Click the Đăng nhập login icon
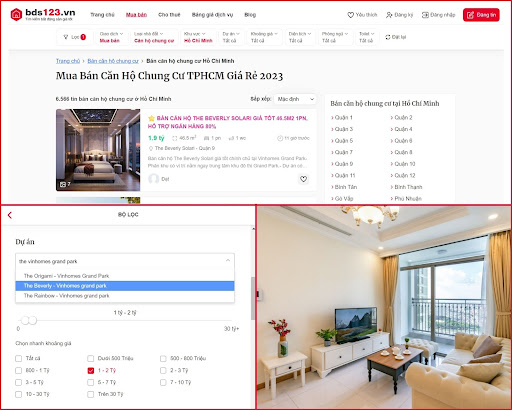The image size is (512, 410). point(425,15)
